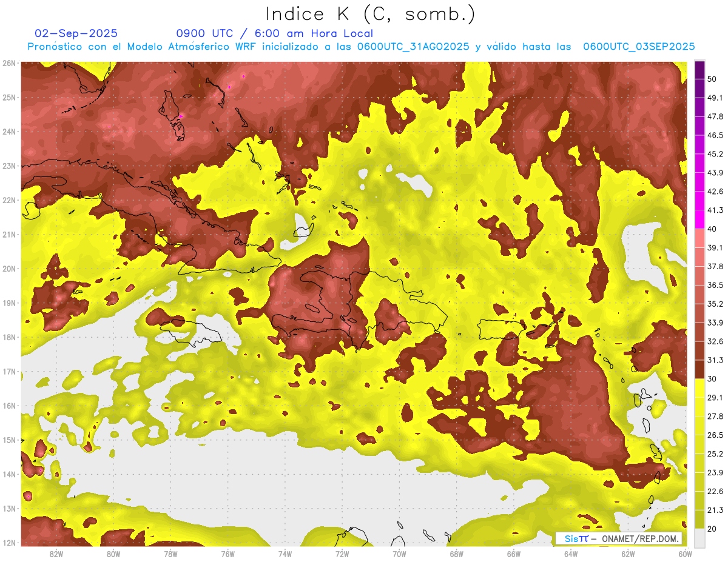Click the color scale value 25.2

tap(715, 454)
